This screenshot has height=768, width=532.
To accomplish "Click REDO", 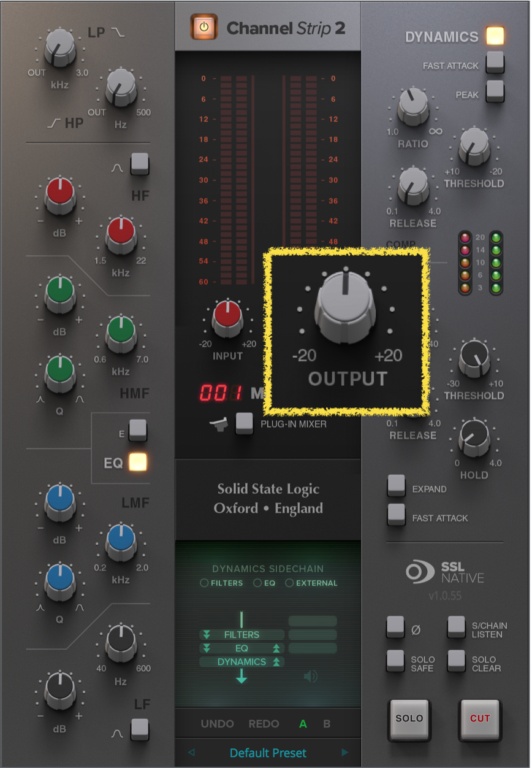I will pyautogui.click(x=264, y=724).
